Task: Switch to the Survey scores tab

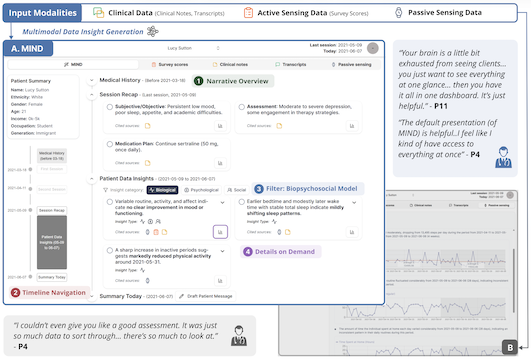Action: pos(170,64)
